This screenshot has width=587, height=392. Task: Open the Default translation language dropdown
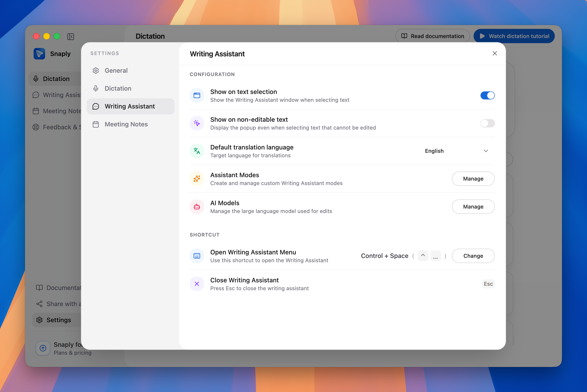(456, 151)
